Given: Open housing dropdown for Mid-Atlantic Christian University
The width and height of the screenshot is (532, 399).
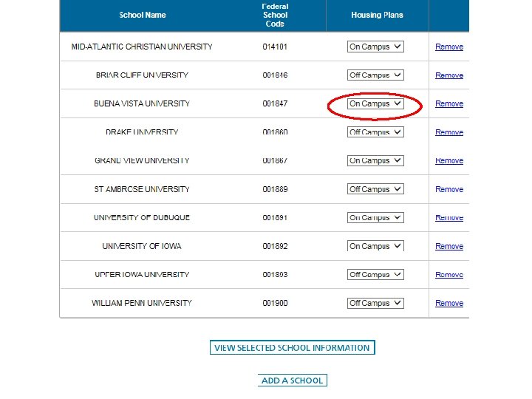Looking at the screenshot, I should (375, 47).
